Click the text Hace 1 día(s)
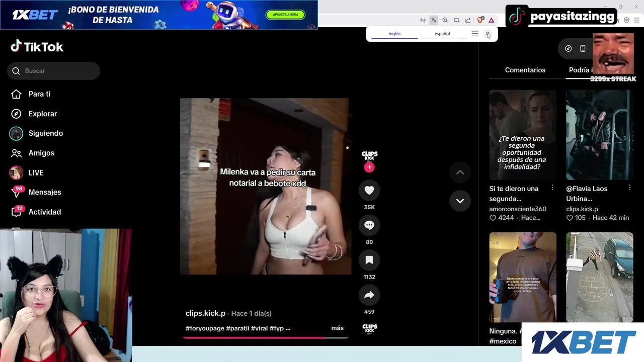644x362 pixels. [251, 313]
